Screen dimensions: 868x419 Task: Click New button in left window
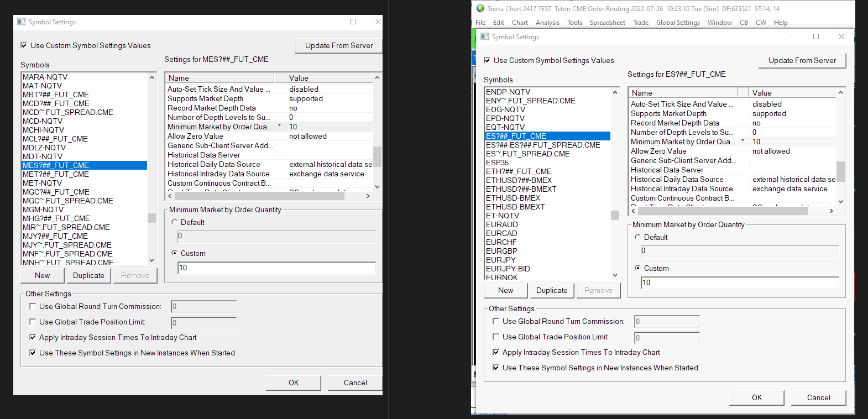tap(43, 275)
